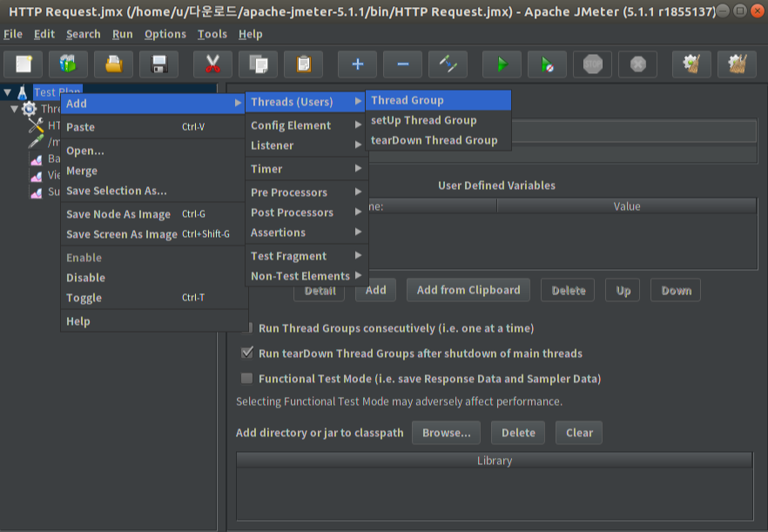
Task: Open the Templates icon
Action: [68, 64]
